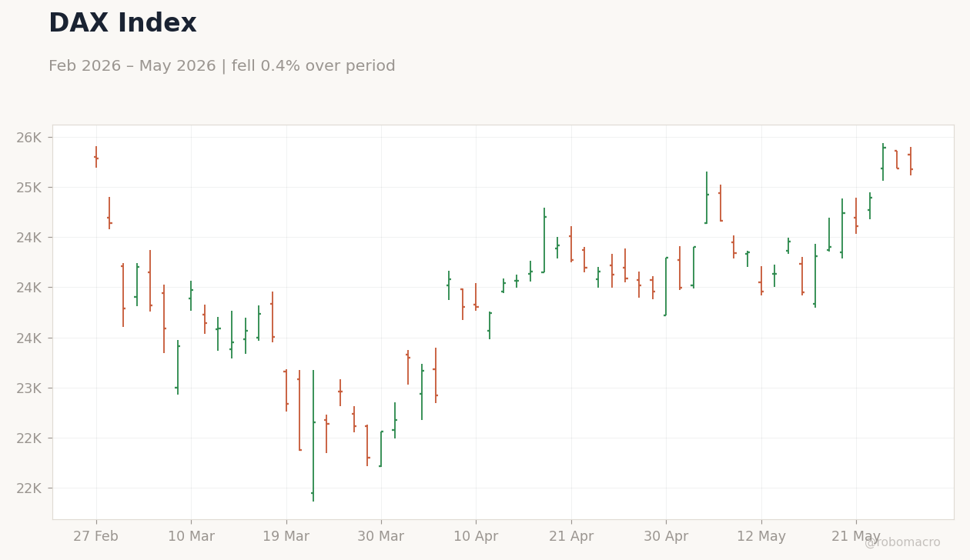Click the 10 Mar x-axis label
Viewport: 970px width, 560px height.
[x=191, y=536]
